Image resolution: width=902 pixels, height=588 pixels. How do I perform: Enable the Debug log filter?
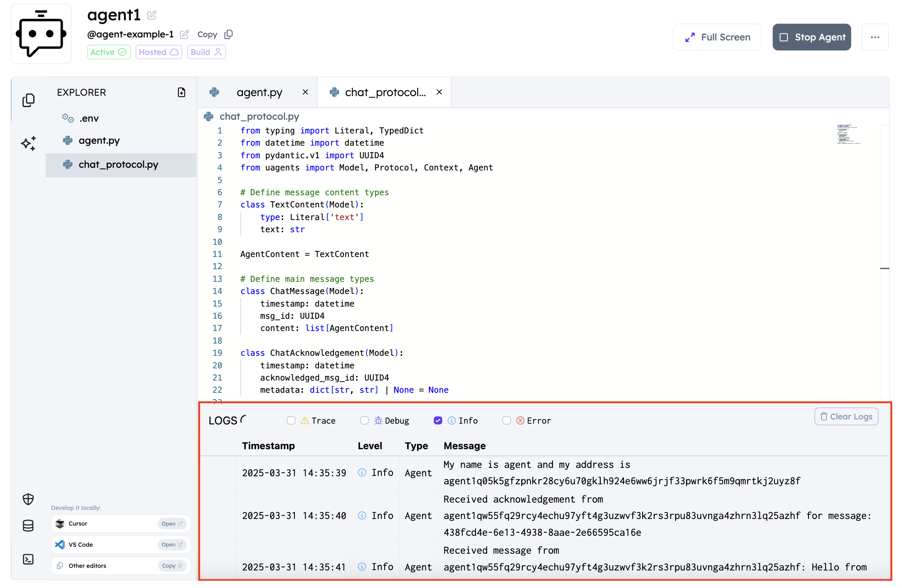pos(364,420)
